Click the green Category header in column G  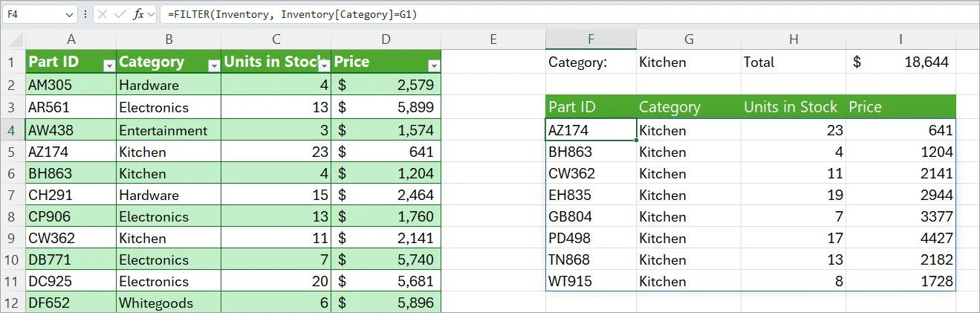689,107
